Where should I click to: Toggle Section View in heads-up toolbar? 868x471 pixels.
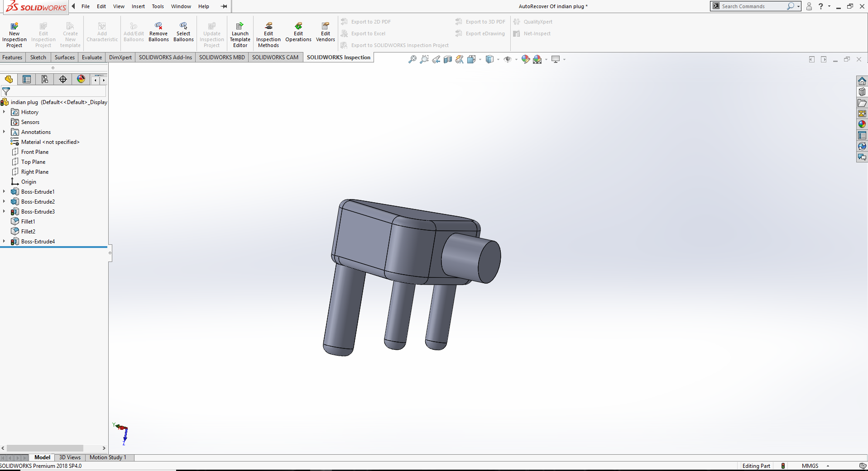[448, 59]
